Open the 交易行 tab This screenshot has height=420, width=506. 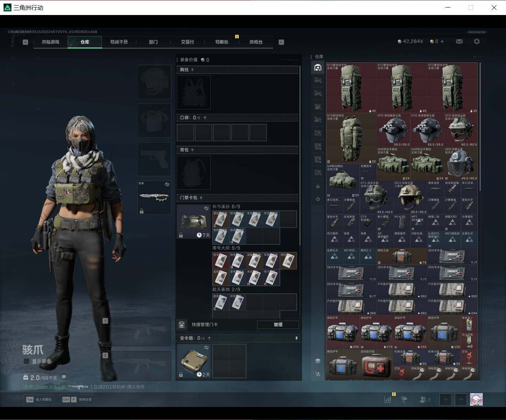click(x=187, y=42)
